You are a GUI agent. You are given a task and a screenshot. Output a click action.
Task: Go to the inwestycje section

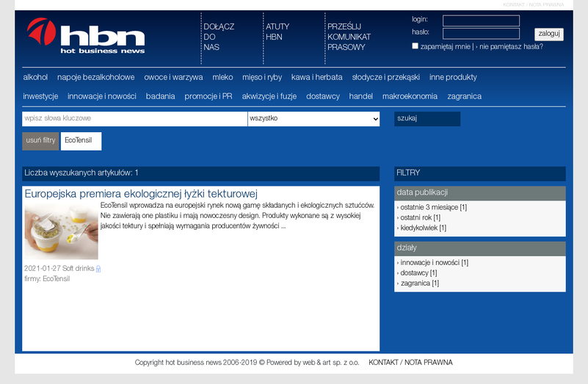coord(40,96)
